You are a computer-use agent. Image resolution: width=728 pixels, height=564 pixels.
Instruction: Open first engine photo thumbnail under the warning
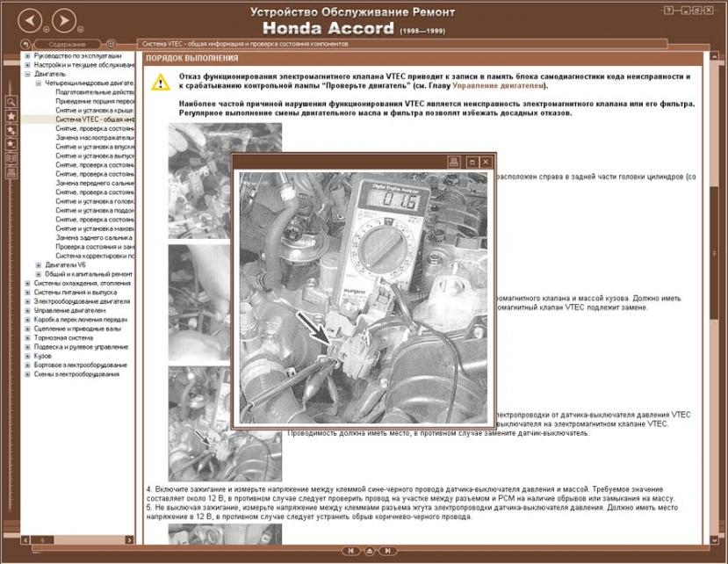coord(199,181)
